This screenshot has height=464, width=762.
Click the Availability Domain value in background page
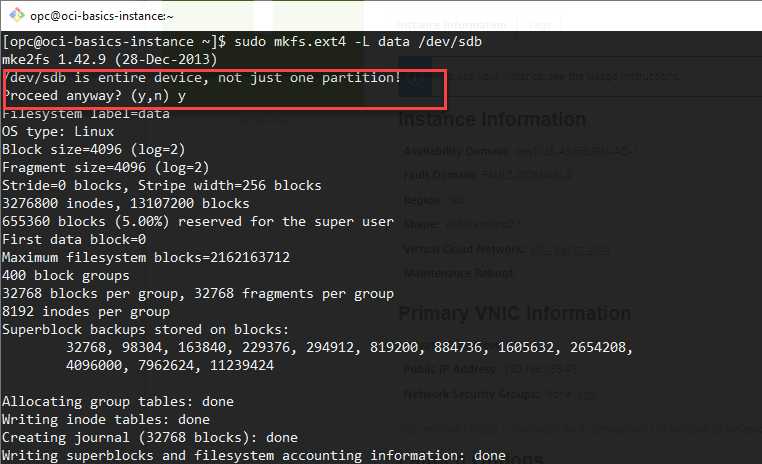point(577,151)
